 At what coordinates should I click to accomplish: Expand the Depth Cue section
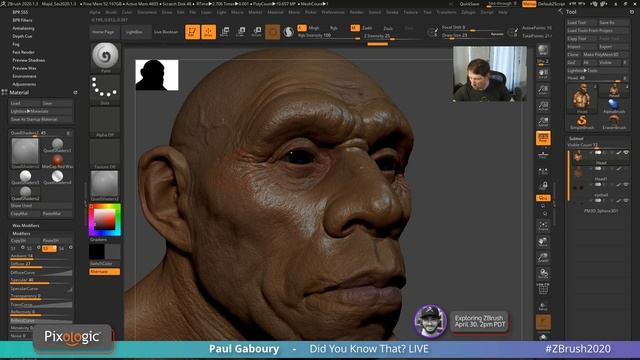(22, 36)
